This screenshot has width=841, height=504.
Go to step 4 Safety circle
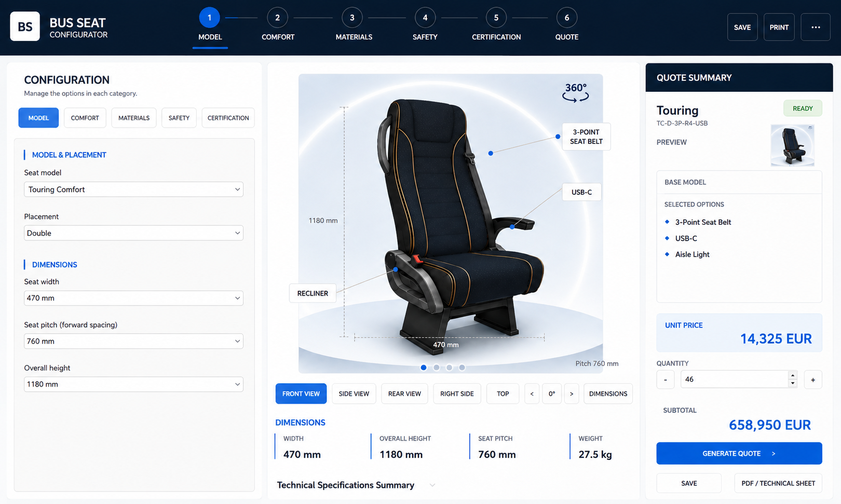425,18
